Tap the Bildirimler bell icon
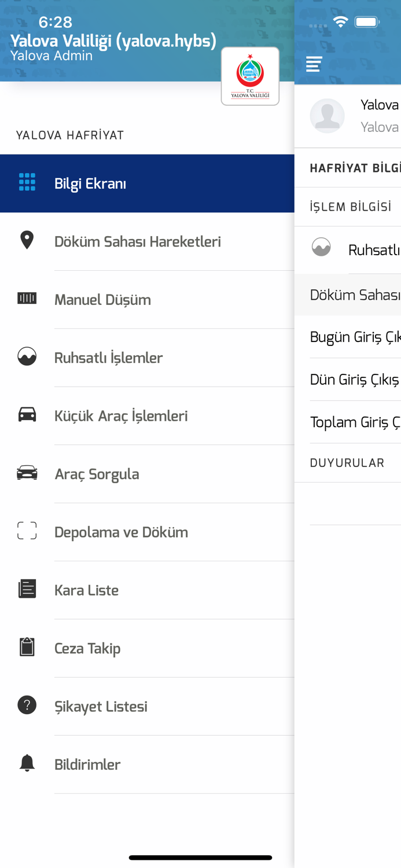401x868 pixels. (x=27, y=763)
